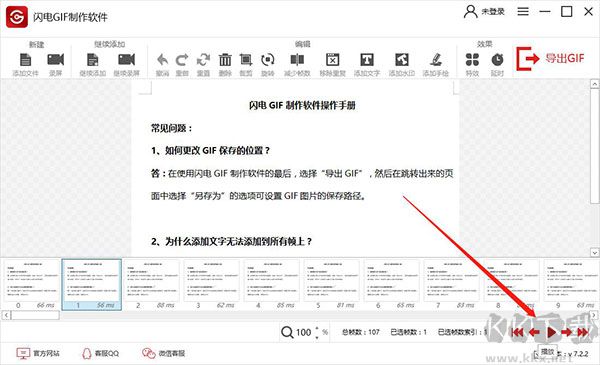Open the 官方网站 official website link
Image resolution: width=600 pixels, height=365 pixels.
pos(38,353)
